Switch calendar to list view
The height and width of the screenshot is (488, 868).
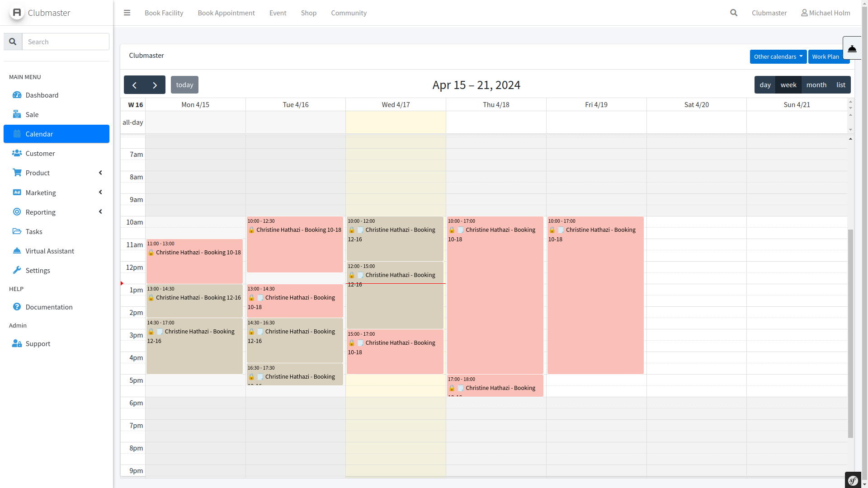(x=840, y=85)
